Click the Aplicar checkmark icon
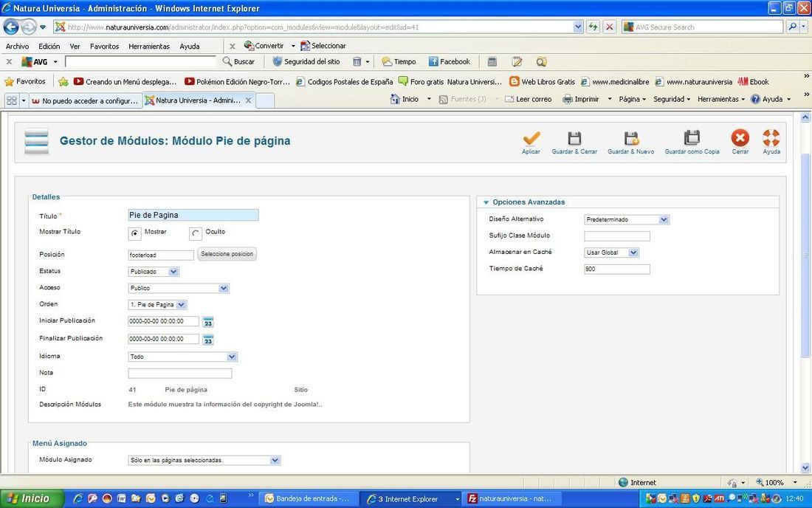This screenshot has width=812, height=508. click(531, 138)
